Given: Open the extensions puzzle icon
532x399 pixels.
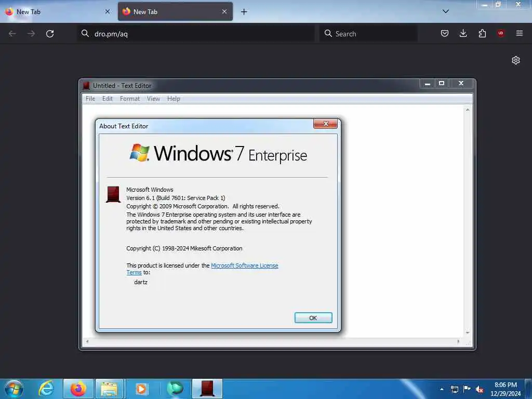Looking at the screenshot, I should click(482, 33).
